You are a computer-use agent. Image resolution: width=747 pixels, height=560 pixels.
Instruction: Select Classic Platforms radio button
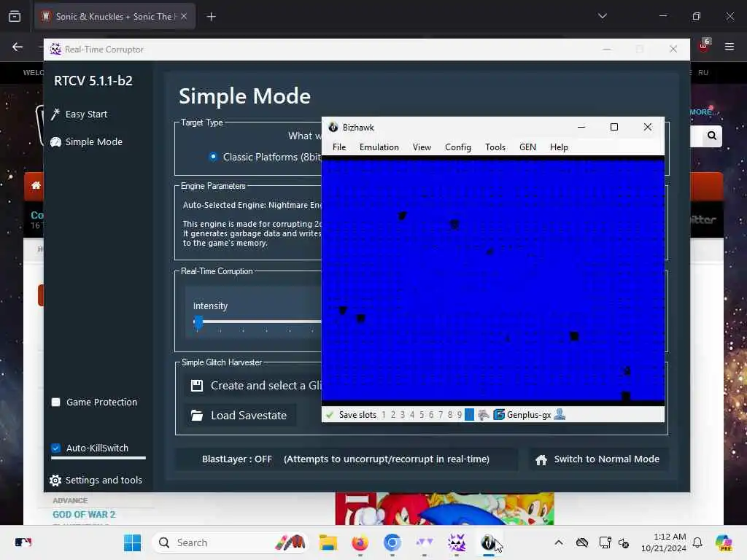[x=213, y=157]
